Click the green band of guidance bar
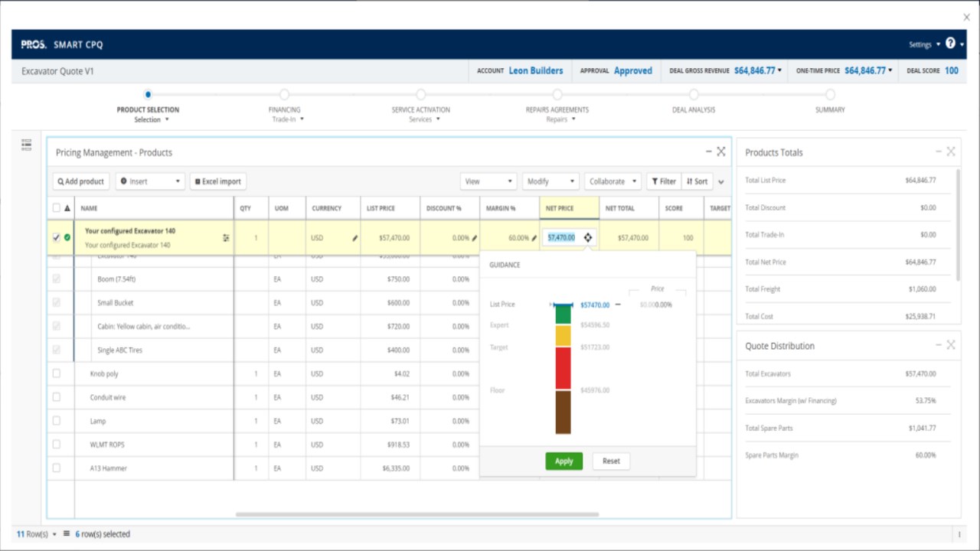The width and height of the screenshot is (980, 551). point(563,315)
